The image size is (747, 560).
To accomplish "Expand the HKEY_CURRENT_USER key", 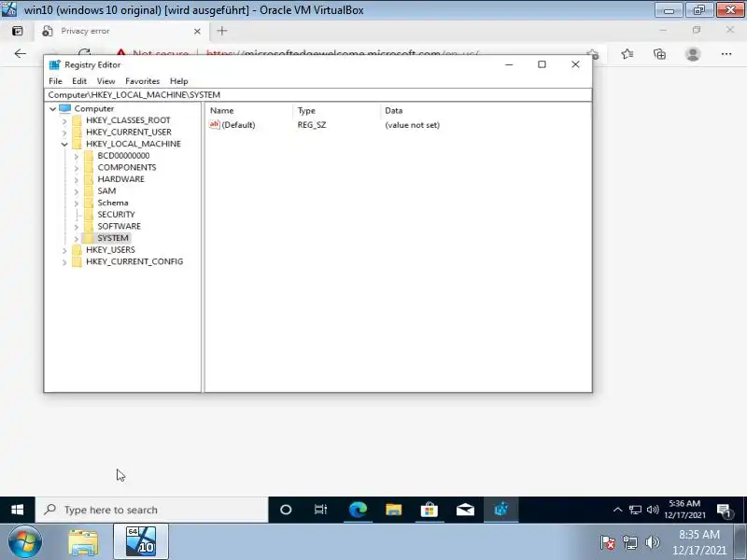I will [64, 133].
